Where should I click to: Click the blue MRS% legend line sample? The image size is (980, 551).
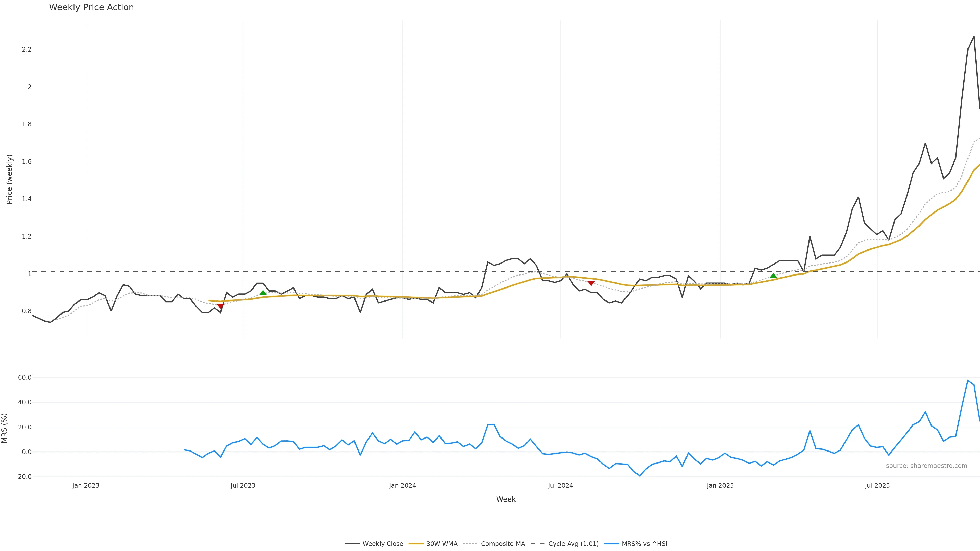tap(611, 544)
